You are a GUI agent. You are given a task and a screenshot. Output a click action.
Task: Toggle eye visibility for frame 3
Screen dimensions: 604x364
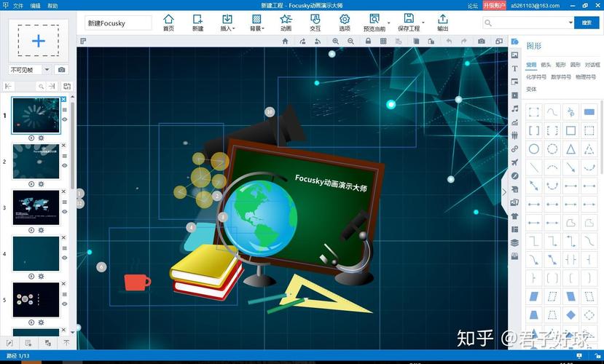pos(65,212)
